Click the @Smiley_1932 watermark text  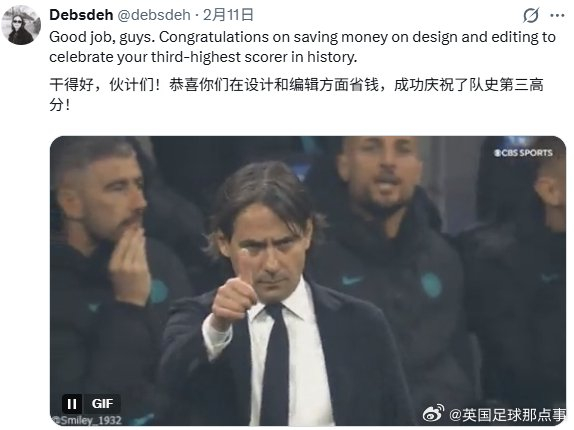(x=87, y=420)
